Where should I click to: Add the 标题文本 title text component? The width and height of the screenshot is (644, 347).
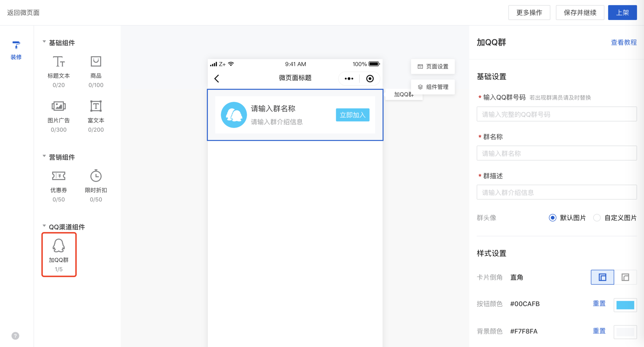[59, 71]
